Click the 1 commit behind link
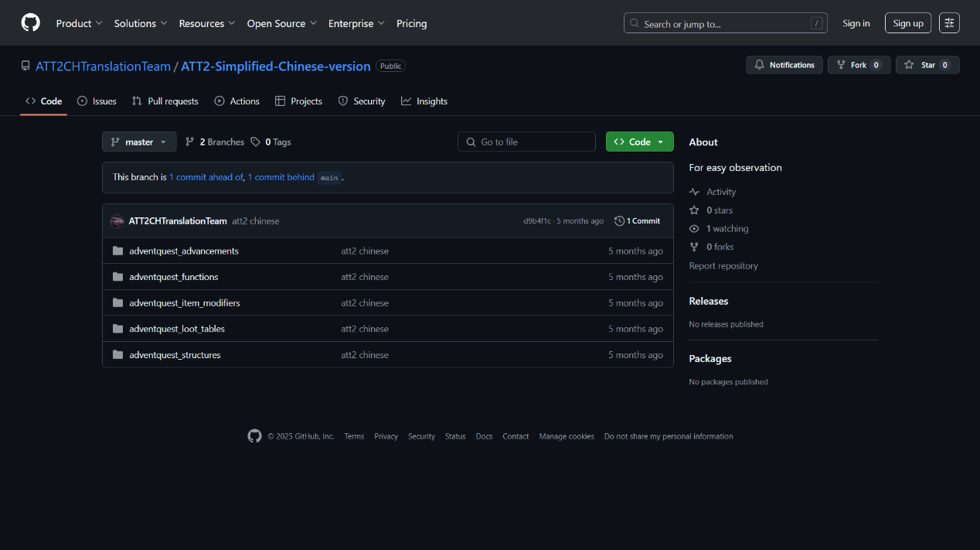The width and height of the screenshot is (980, 550). [281, 177]
